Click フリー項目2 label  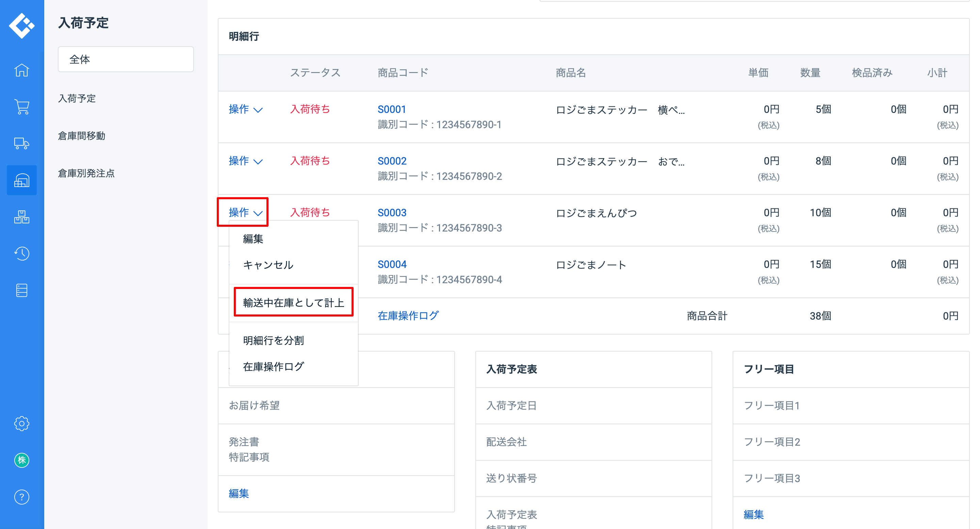772,442
